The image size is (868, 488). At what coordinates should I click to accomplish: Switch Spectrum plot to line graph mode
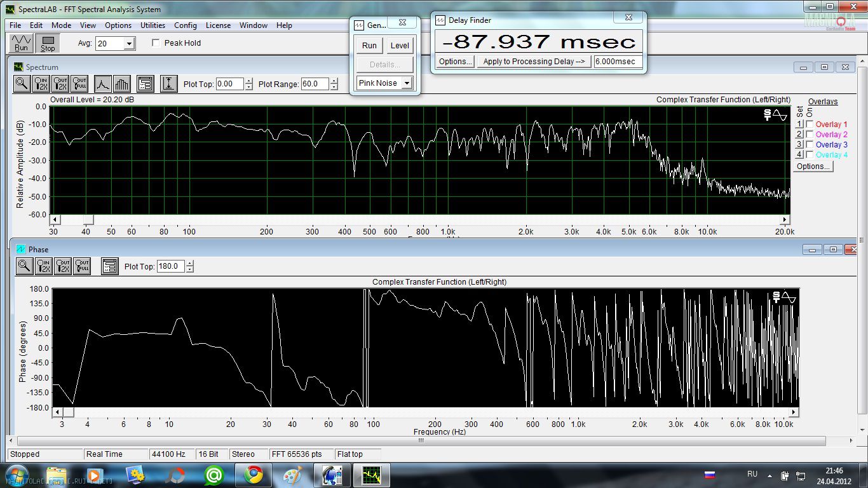pos(103,83)
